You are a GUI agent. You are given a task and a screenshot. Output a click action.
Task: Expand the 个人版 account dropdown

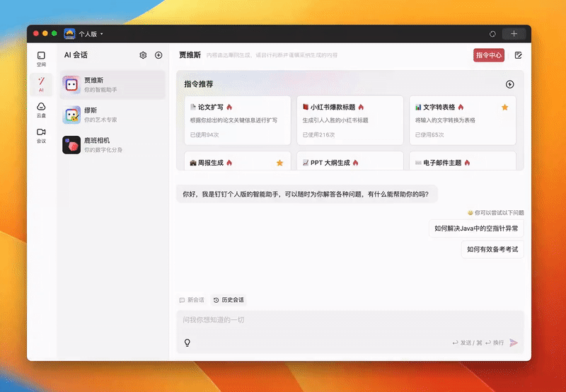101,33
